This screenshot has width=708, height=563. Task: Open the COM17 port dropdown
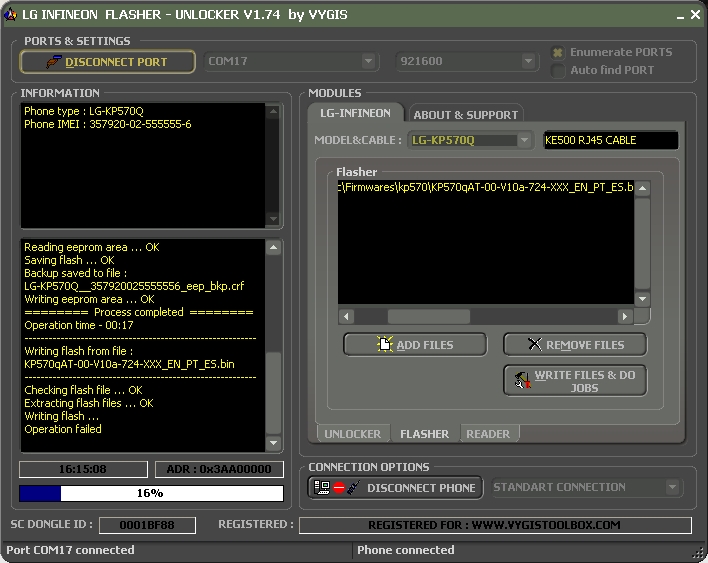(x=368, y=61)
